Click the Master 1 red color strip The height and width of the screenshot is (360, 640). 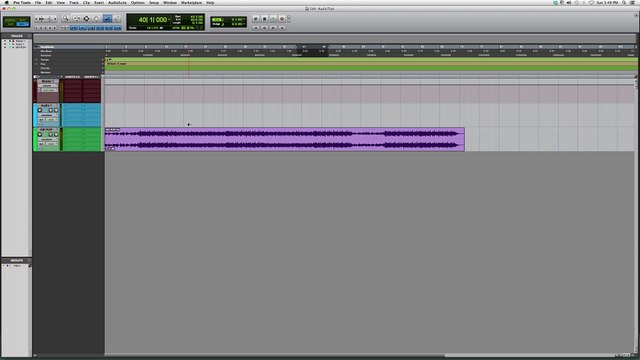(35, 91)
